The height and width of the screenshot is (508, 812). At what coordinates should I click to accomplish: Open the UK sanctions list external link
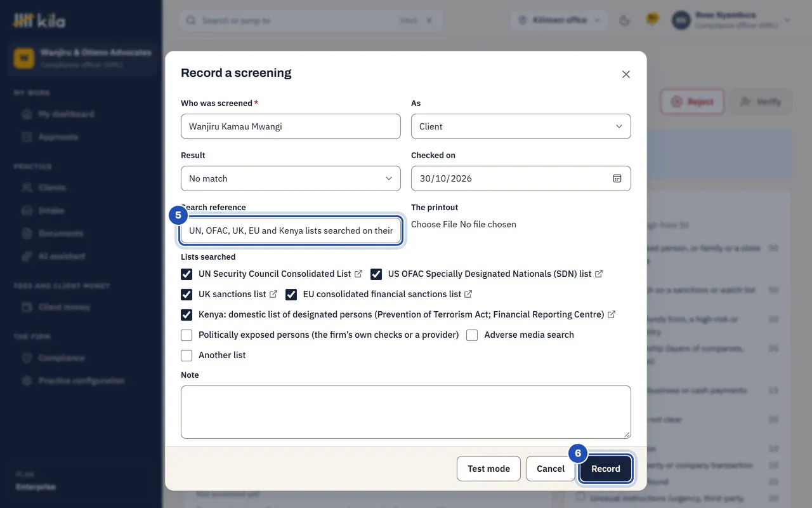click(x=273, y=294)
